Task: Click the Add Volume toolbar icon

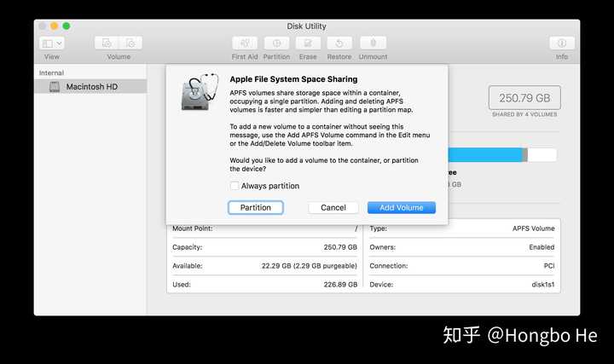Action: click(107, 43)
